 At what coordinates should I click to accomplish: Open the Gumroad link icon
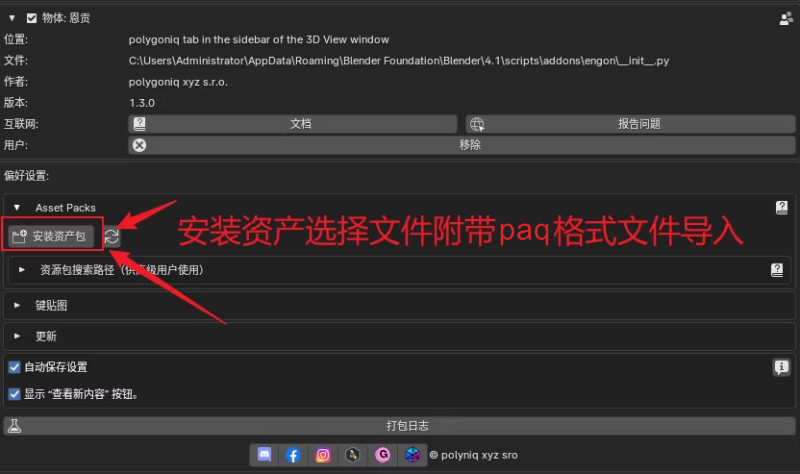(x=382, y=455)
